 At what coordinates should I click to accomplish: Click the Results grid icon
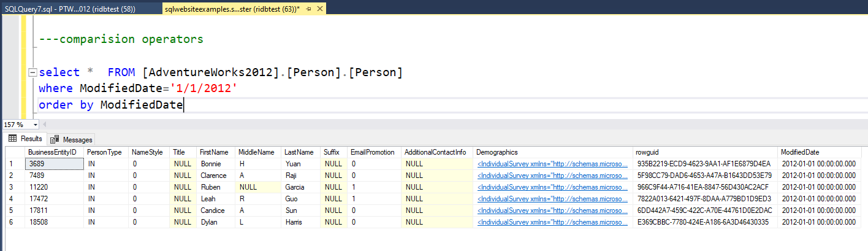[x=12, y=139]
